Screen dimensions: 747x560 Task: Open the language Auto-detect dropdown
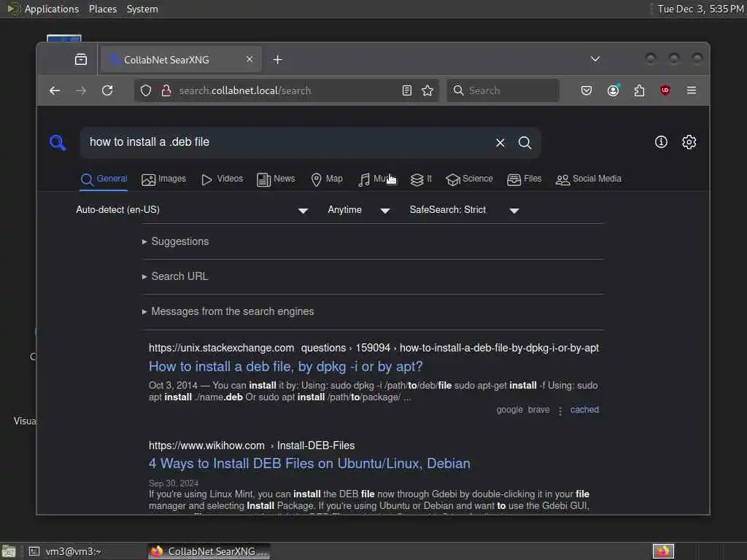coord(192,210)
